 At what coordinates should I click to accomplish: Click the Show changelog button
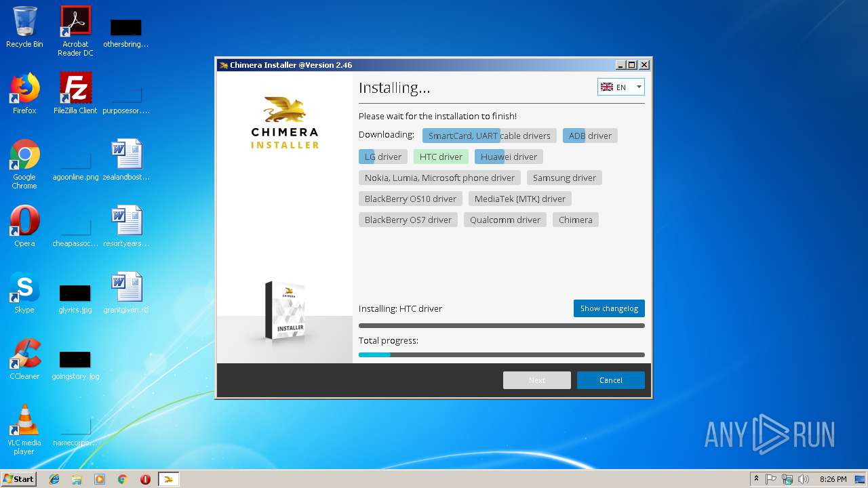pos(609,308)
